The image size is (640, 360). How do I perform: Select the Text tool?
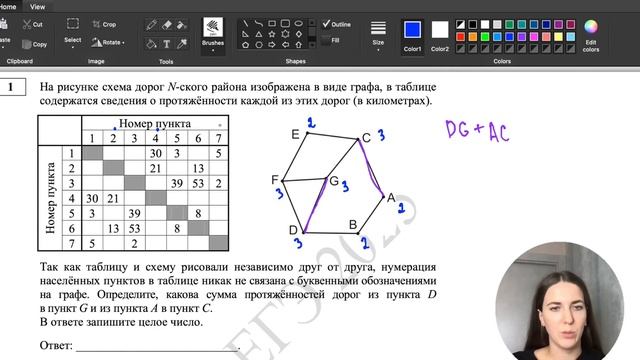coord(167,44)
